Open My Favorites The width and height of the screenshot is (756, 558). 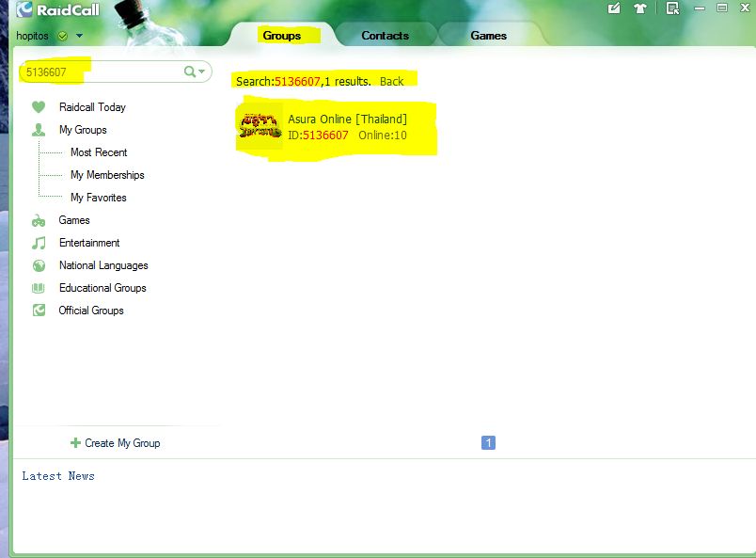(99, 198)
